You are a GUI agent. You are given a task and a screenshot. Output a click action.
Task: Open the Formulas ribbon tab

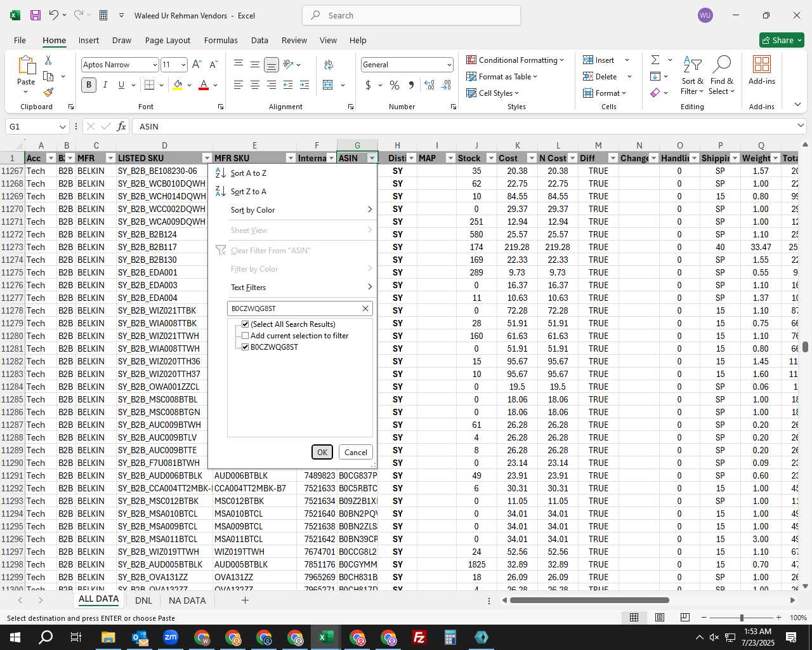pyautogui.click(x=221, y=40)
